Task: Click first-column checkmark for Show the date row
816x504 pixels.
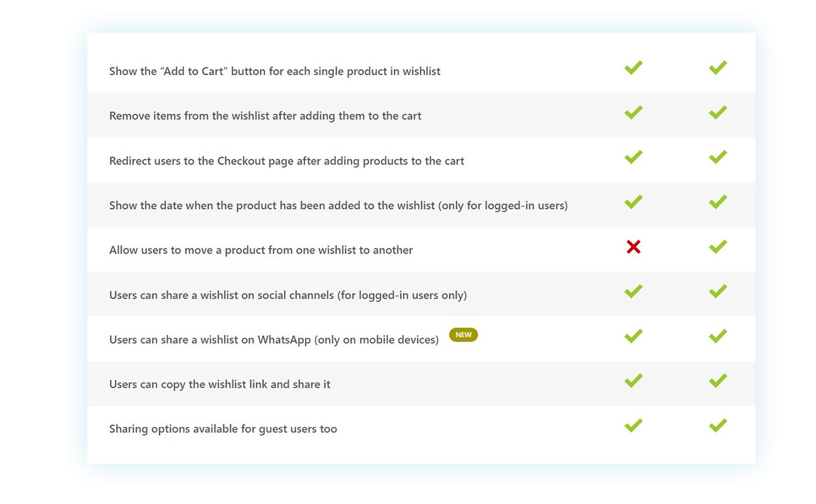Action: point(633,201)
